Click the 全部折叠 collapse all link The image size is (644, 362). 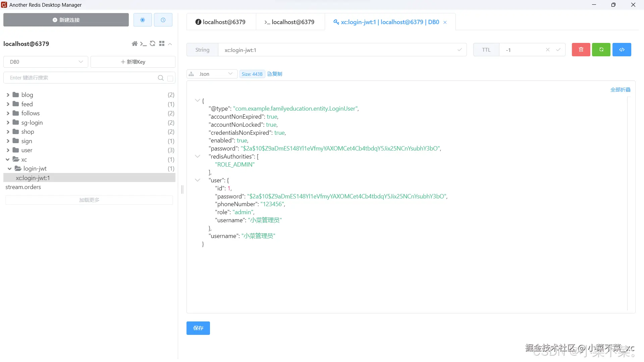click(x=620, y=90)
